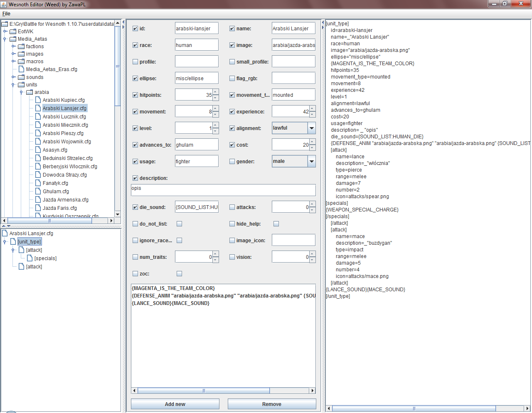Open the gender dropdown showing male

[311, 161]
